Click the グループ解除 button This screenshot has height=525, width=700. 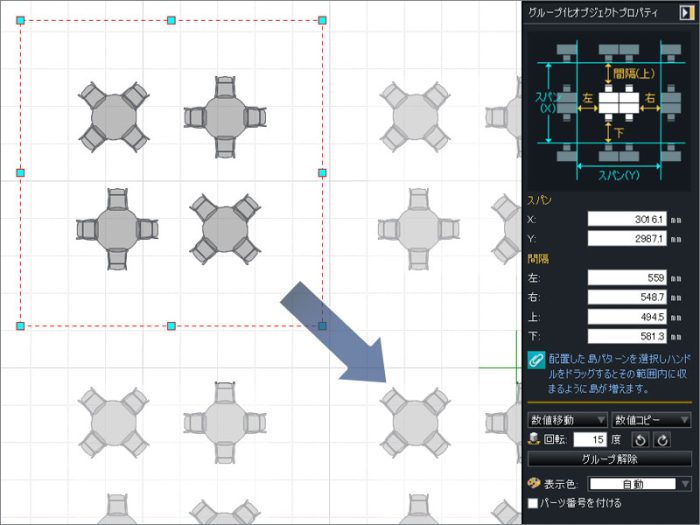609,459
